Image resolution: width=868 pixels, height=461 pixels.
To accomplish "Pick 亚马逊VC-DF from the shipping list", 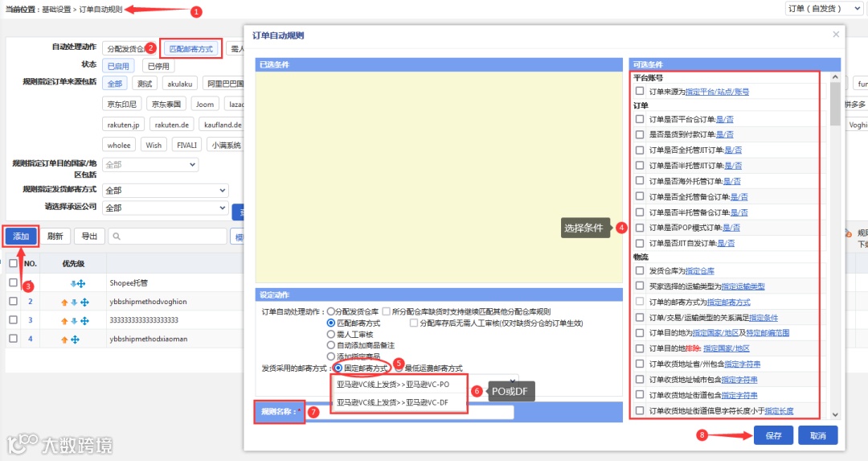I will click(393, 402).
